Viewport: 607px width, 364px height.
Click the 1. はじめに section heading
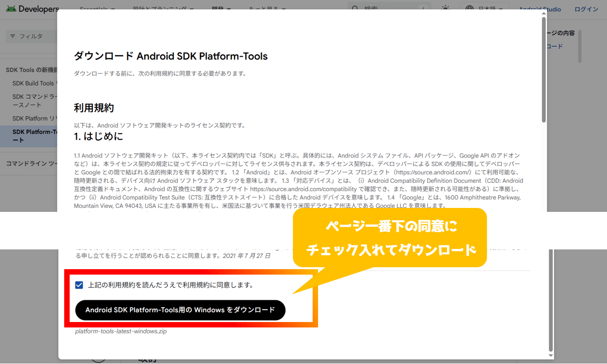click(98, 136)
